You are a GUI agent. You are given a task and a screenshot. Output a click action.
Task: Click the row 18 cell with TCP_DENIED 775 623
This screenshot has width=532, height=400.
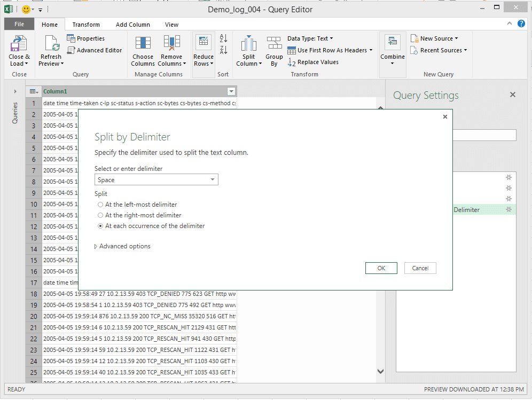(139, 294)
